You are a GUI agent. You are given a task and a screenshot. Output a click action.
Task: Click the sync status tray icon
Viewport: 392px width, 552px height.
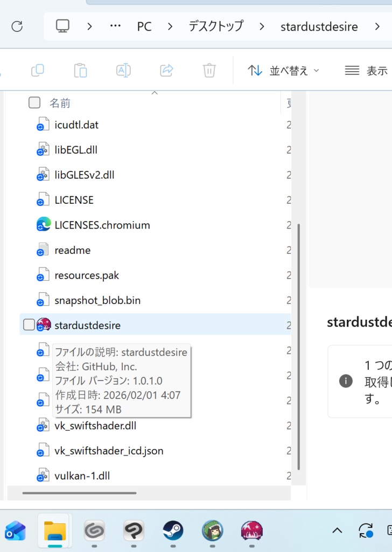coord(366,530)
